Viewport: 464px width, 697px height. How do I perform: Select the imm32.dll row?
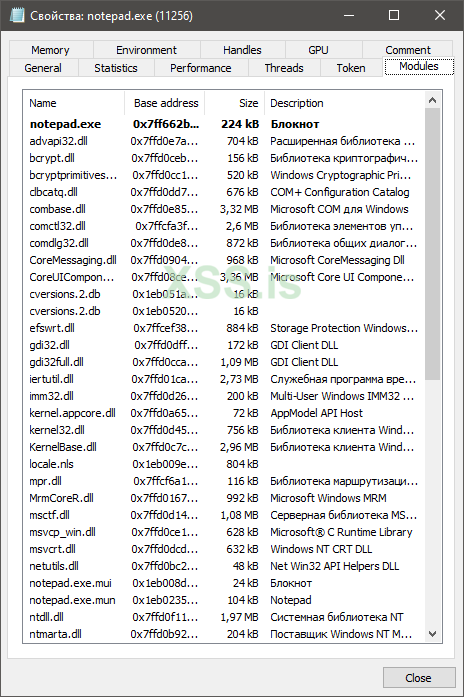(x=224, y=396)
